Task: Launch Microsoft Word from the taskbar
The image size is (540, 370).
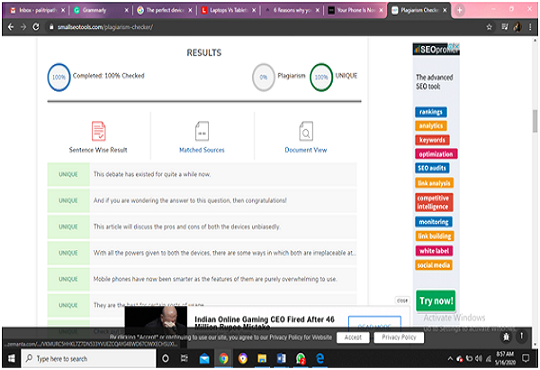Action: point(281,359)
